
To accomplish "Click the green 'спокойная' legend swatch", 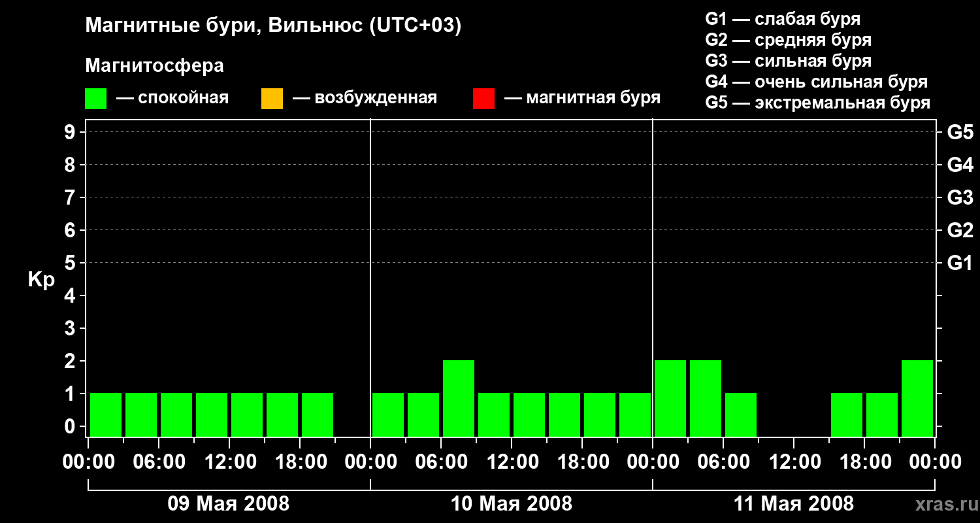I will pos(95,99).
